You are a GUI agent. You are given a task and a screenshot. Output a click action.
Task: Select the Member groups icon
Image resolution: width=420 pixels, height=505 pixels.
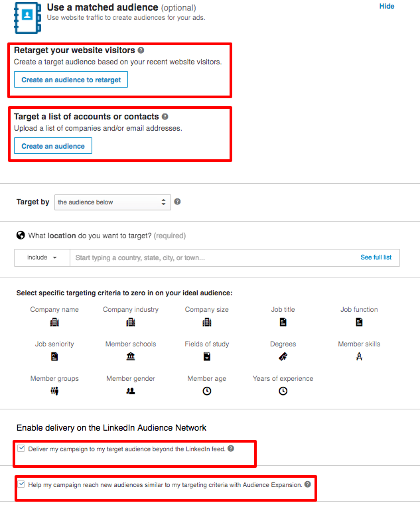54,391
